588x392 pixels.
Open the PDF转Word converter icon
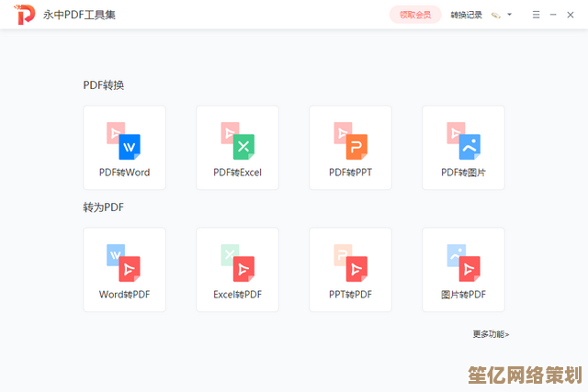pyautogui.click(x=123, y=140)
